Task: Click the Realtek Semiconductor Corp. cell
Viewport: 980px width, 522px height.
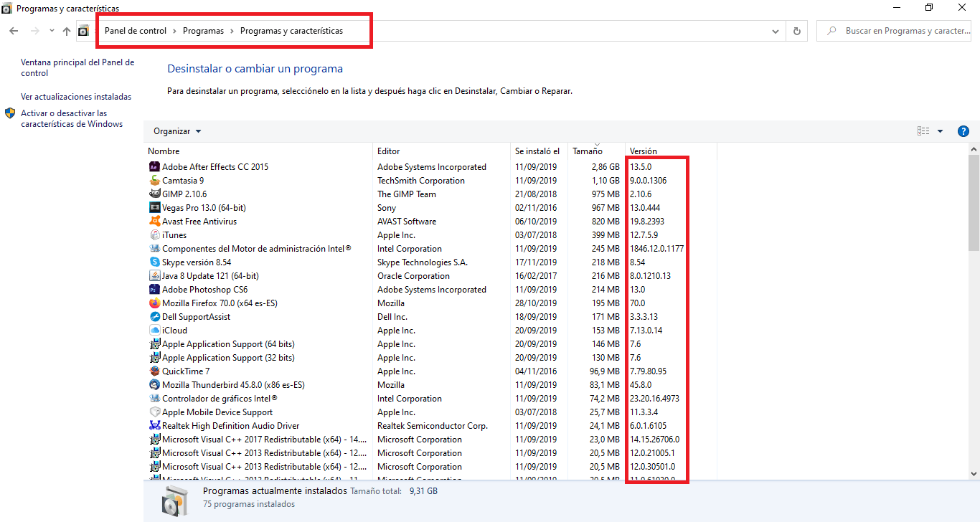Action: click(433, 426)
